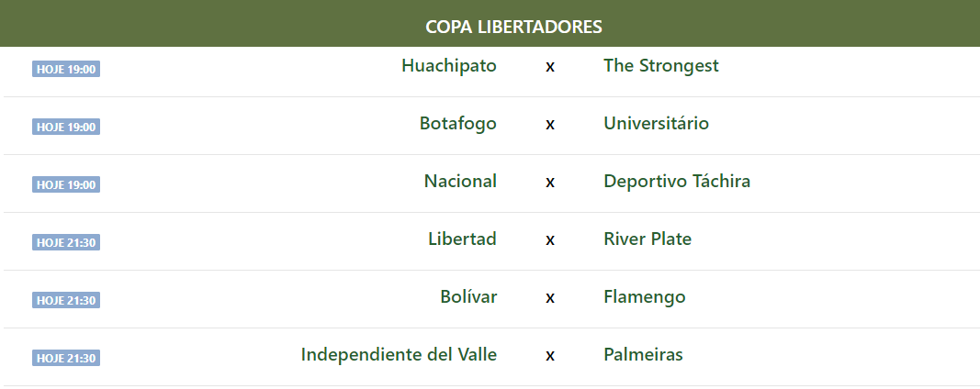Click the 21:30 badge for Palmeiras match
Image resolution: width=980 pixels, height=389 pixels.
pos(66,359)
